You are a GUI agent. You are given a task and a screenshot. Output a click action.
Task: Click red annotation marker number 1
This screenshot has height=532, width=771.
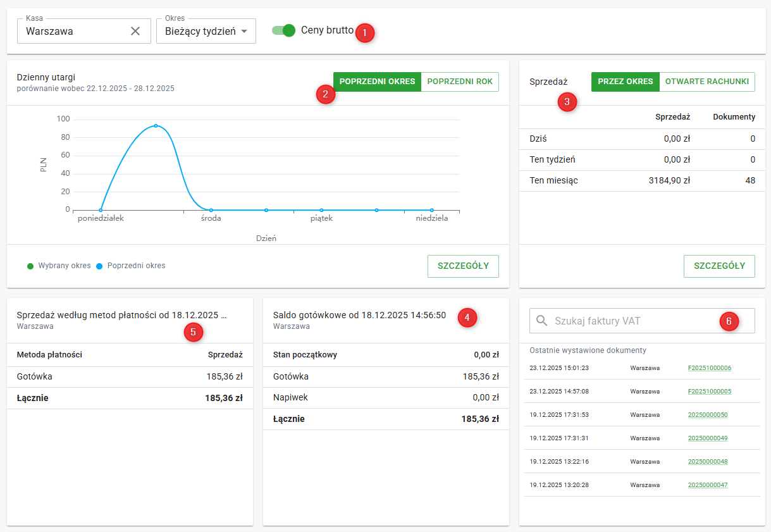point(365,33)
